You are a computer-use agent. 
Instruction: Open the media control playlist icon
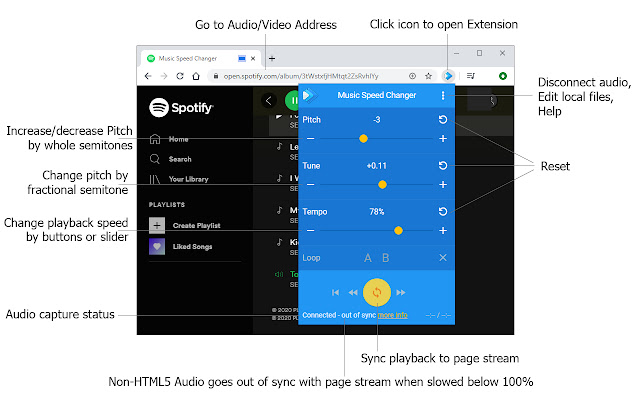click(x=471, y=76)
